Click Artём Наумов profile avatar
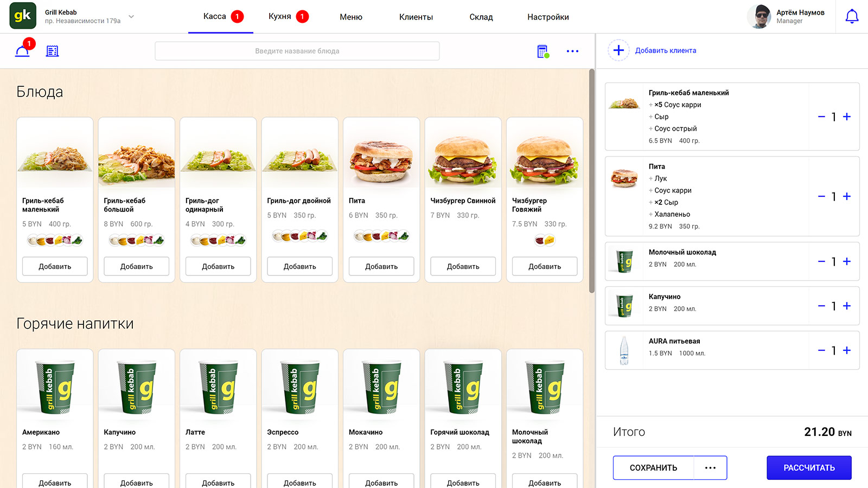 tap(759, 17)
